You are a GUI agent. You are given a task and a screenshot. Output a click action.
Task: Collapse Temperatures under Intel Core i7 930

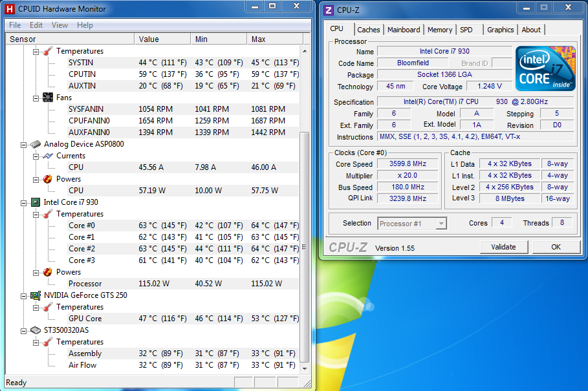(x=36, y=214)
